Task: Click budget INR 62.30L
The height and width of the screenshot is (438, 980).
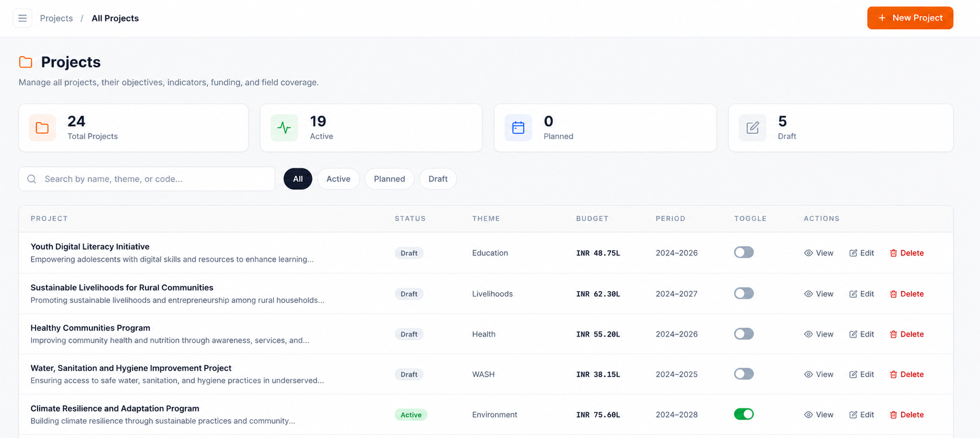Action: pyautogui.click(x=598, y=294)
